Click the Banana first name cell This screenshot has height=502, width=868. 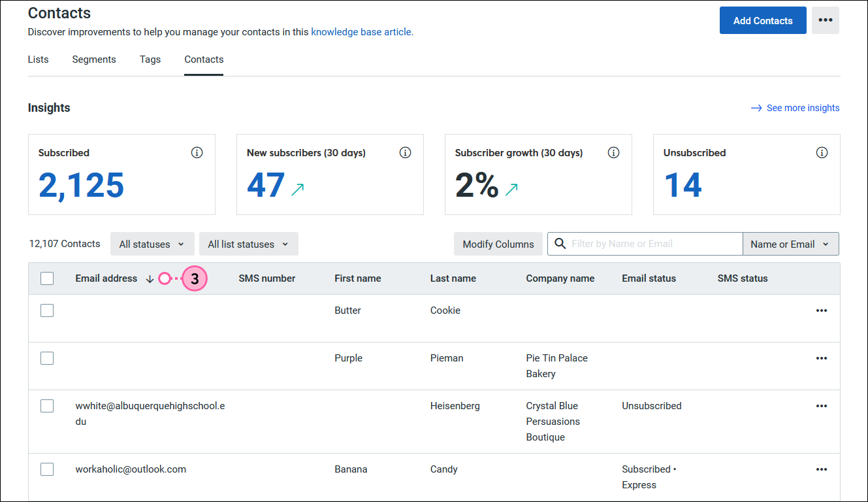click(351, 469)
